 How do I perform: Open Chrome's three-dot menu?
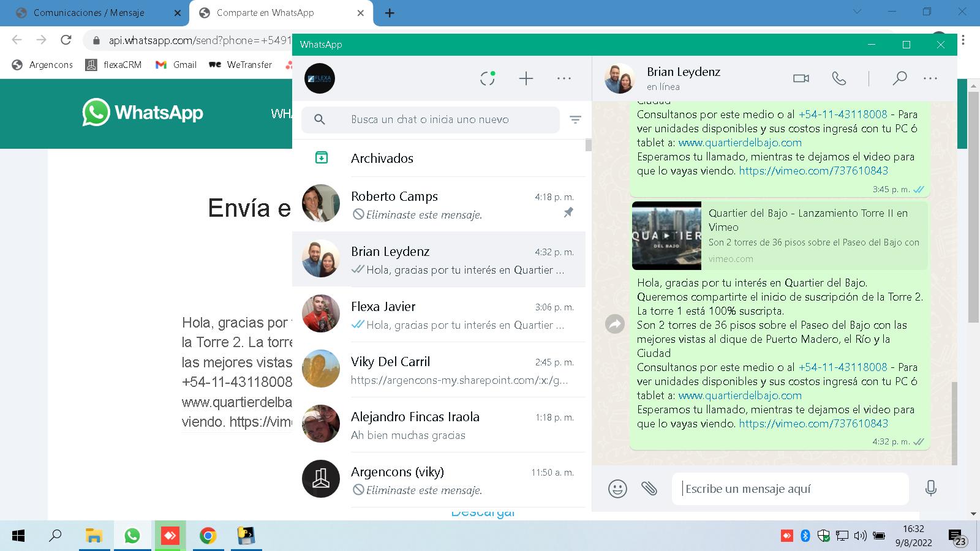coord(963,40)
